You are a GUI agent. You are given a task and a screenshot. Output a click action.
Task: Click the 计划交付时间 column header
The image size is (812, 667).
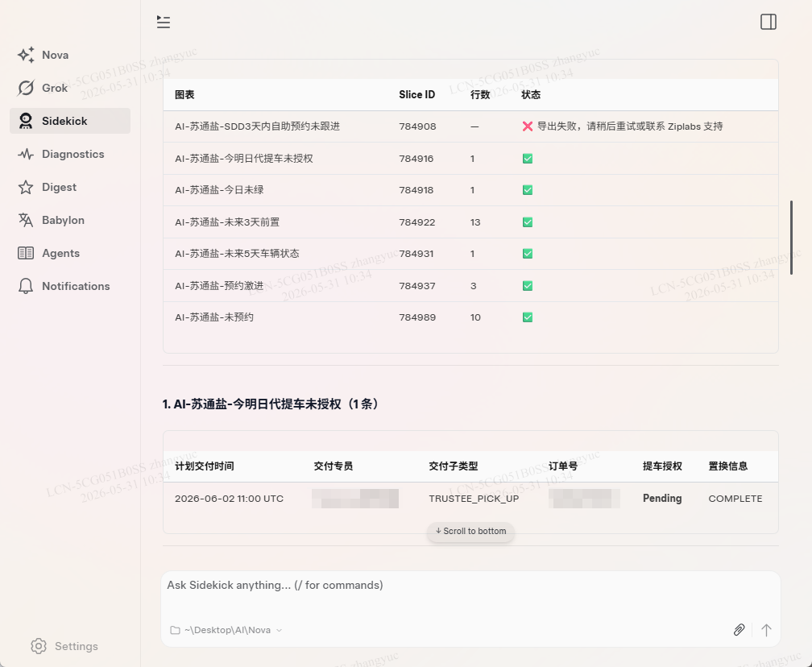[204, 466]
